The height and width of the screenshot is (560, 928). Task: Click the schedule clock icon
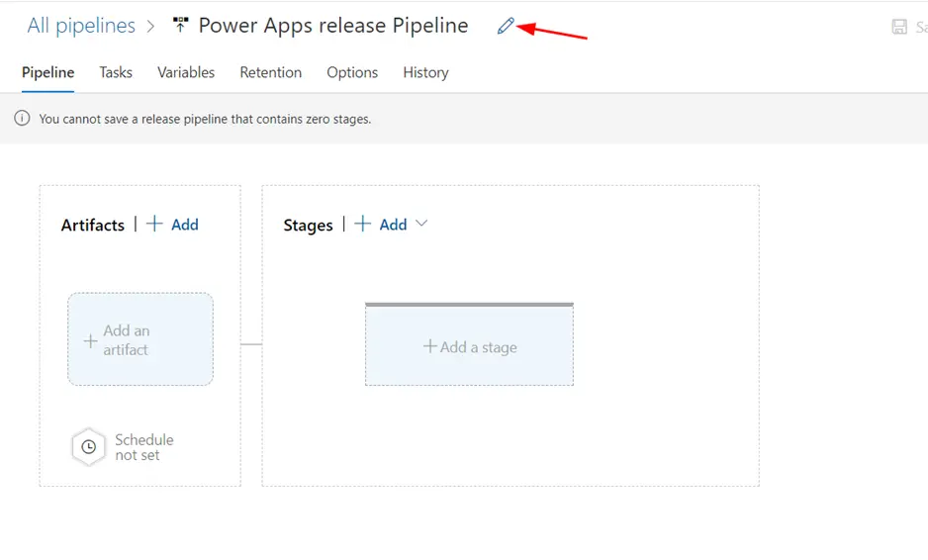[x=89, y=447]
